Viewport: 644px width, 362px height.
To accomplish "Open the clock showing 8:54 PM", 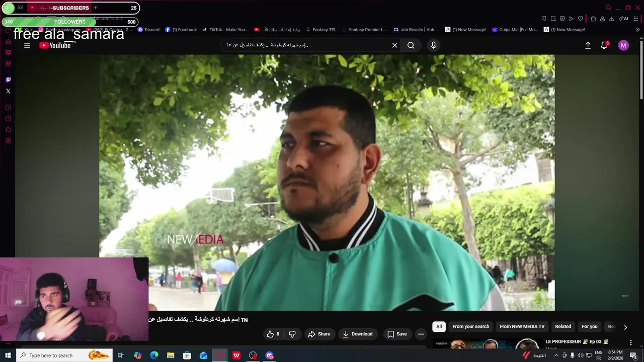I will 615,355.
